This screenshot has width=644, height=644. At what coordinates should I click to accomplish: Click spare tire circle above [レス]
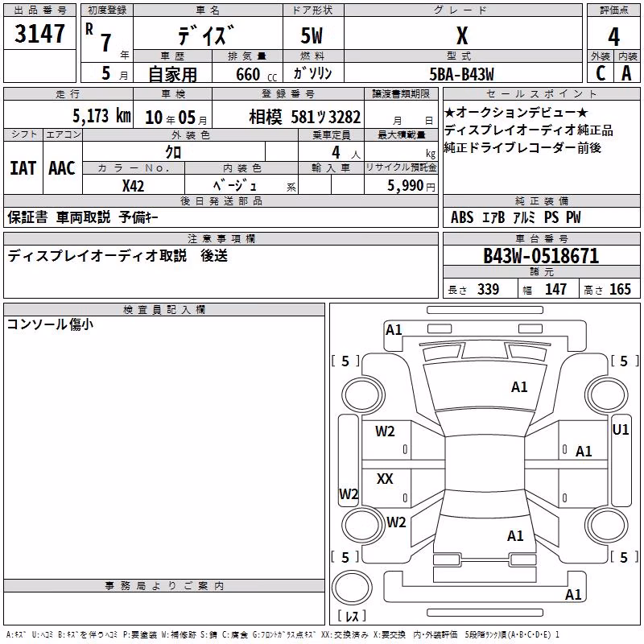pyautogui.click(x=352, y=588)
